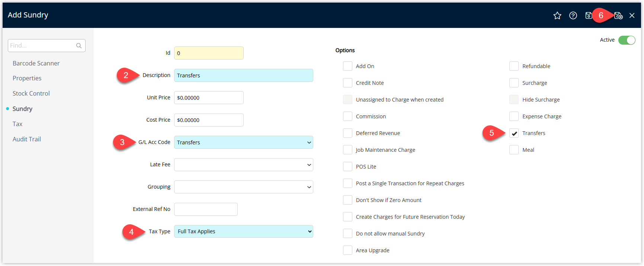
Task: Enable Create Charges for Future Reservation Today
Action: point(347,217)
